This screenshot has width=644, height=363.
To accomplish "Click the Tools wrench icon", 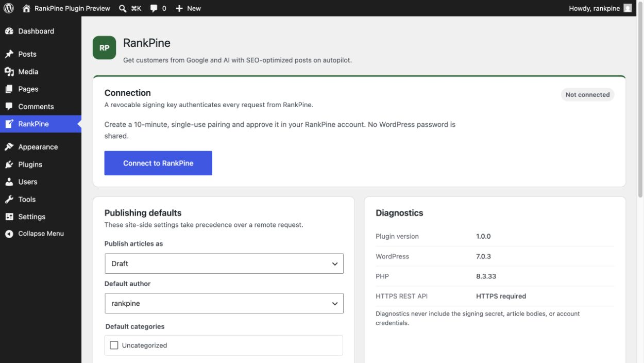I will click(9, 200).
